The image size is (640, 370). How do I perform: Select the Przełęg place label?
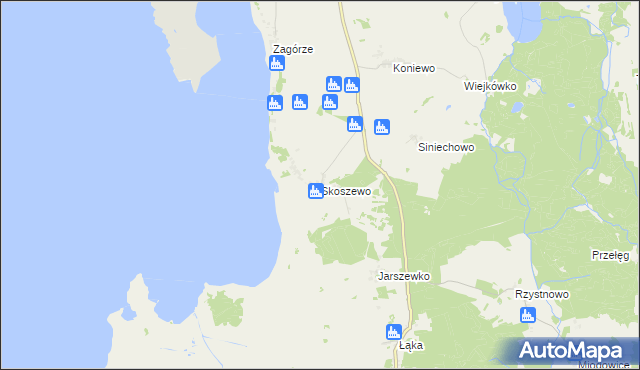click(611, 255)
